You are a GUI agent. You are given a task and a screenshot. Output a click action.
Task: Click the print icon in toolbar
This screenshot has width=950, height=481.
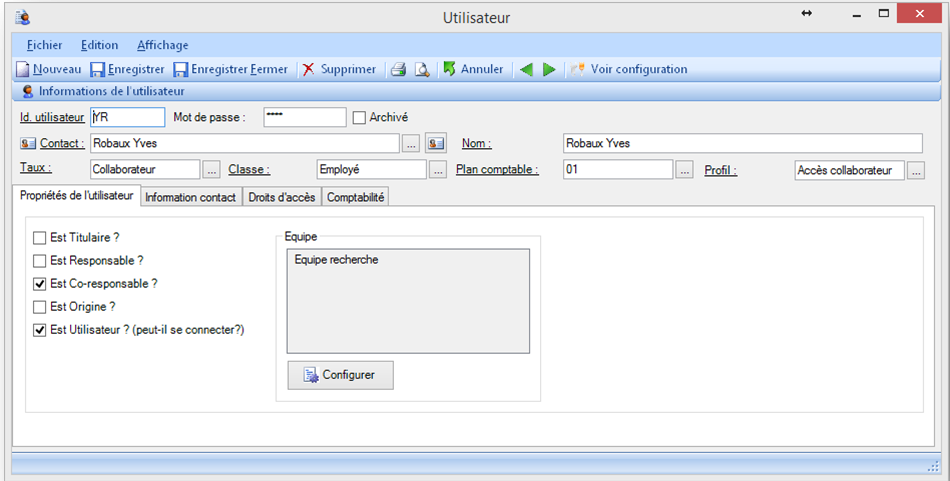[398, 70]
